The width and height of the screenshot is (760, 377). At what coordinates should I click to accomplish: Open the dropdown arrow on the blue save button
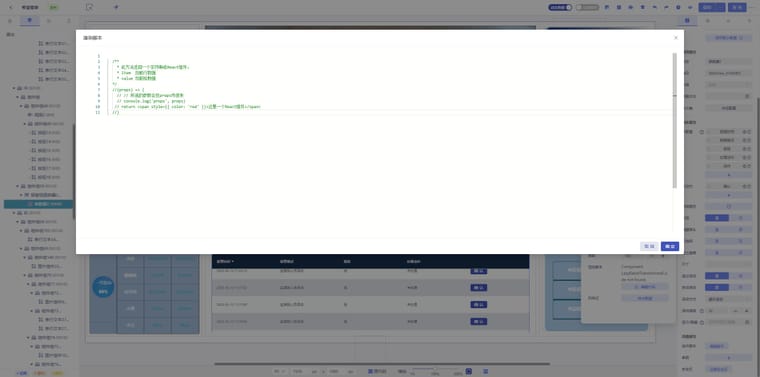(721, 7)
